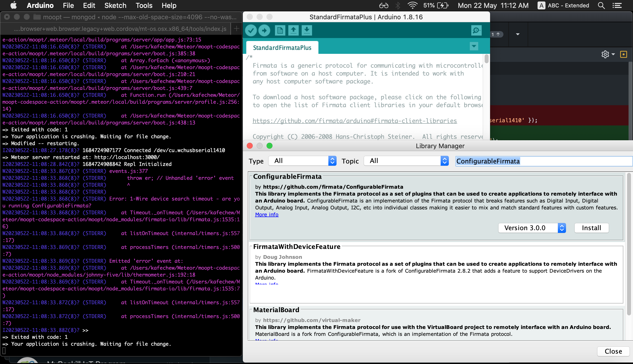This screenshot has width=633, height=364.
Task: Open the Topic filter dropdown
Action: 406,161
